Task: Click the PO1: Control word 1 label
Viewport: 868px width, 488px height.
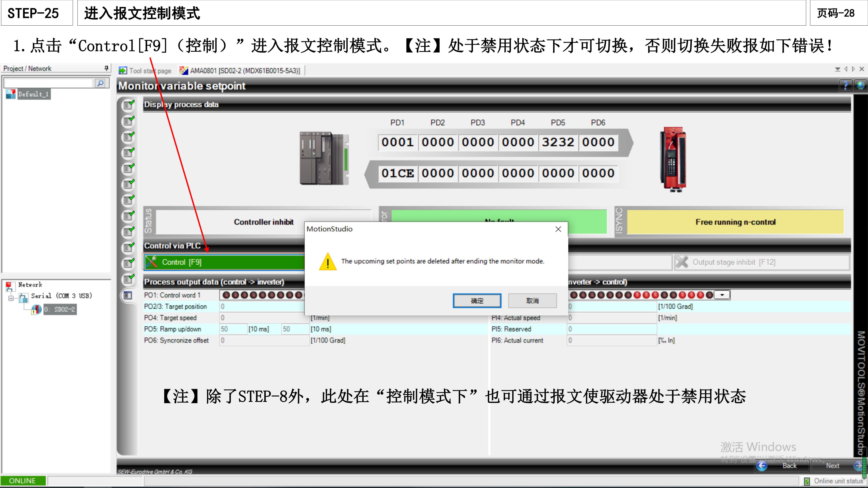Action: click(172, 295)
